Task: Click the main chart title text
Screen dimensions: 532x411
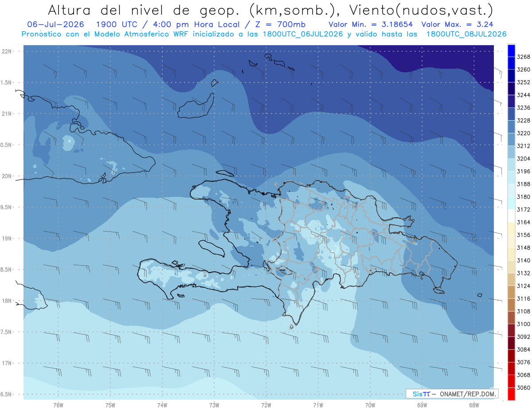Action: (270, 10)
